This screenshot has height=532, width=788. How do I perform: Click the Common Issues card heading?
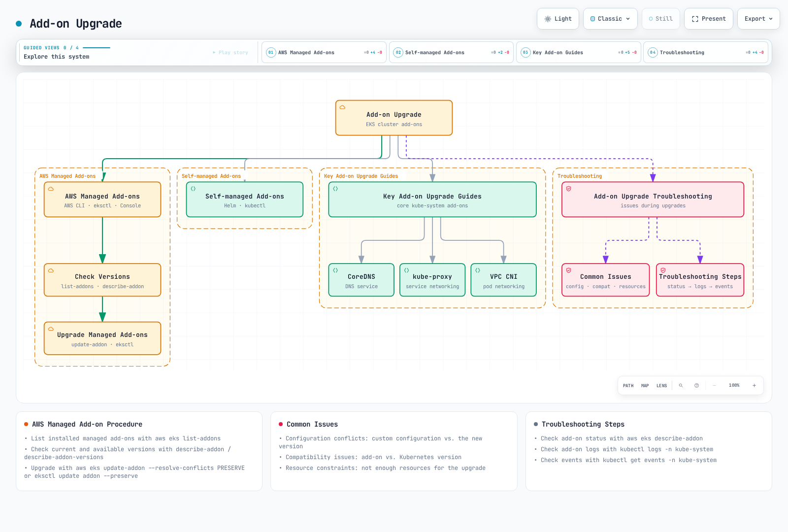(312, 424)
